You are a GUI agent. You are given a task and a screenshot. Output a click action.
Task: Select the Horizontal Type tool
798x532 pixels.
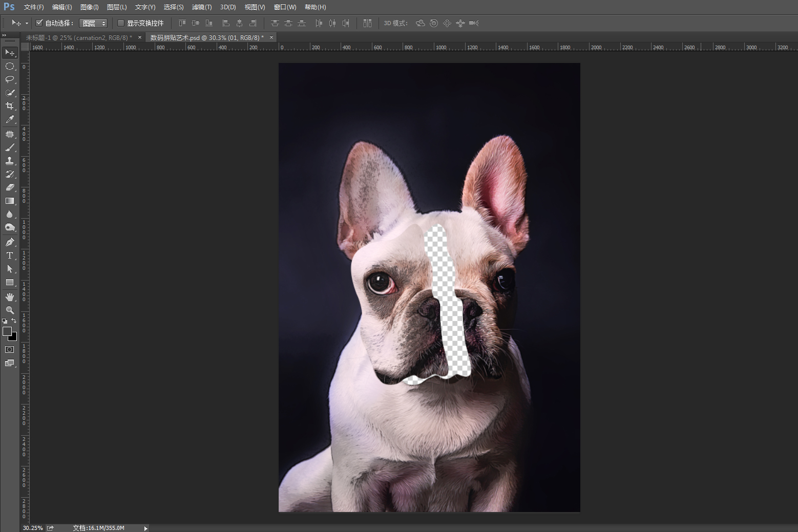10,256
